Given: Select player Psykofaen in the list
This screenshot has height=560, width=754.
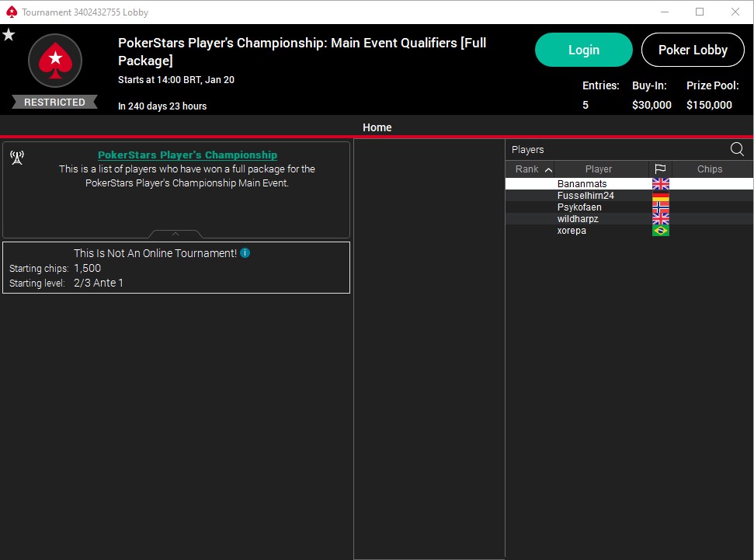Looking at the screenshot, I should [579, 207].
